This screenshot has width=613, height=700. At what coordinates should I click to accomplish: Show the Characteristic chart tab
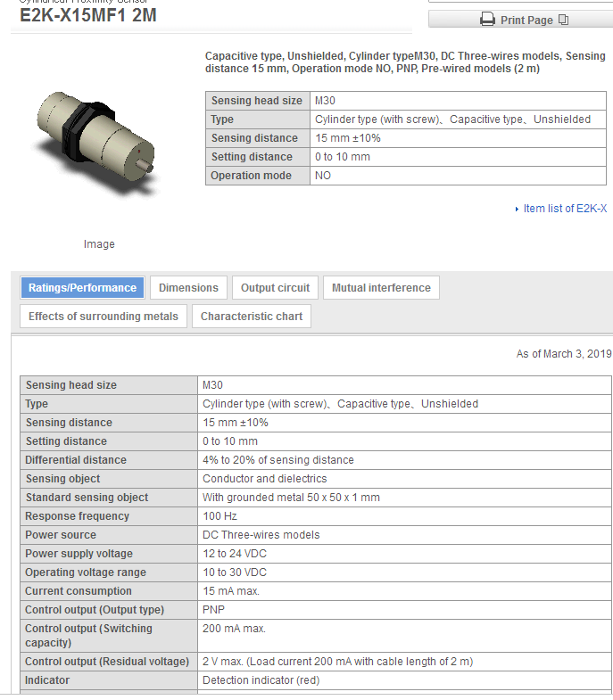point(252,317)
